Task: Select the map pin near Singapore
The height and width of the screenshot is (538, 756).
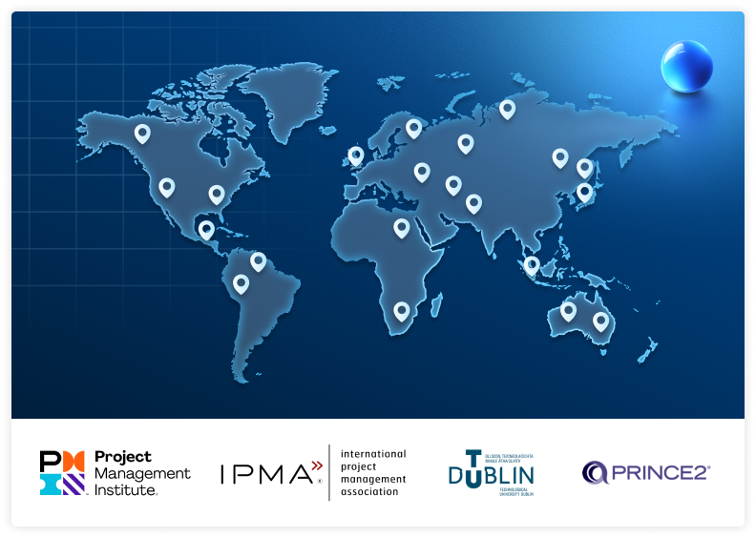Action: [532, 266]
